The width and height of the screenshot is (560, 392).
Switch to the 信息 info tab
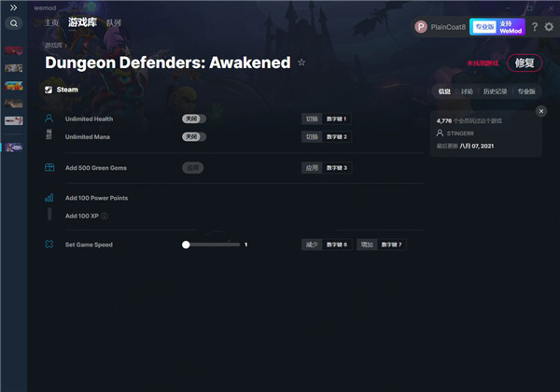[x=444, y=91]
